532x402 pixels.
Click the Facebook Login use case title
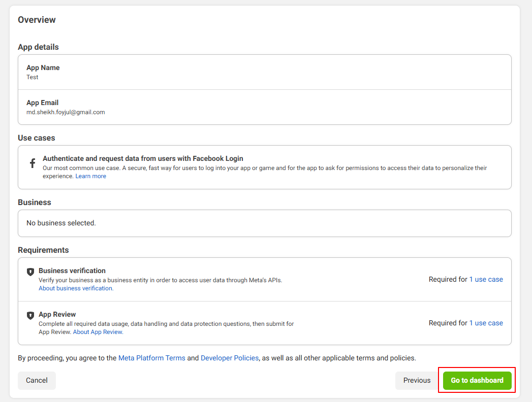click(143, 159)
